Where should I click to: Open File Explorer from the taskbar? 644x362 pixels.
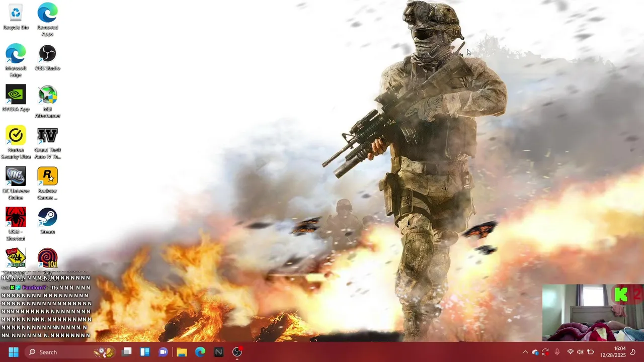pyautogui.click(x=182, y=352)
